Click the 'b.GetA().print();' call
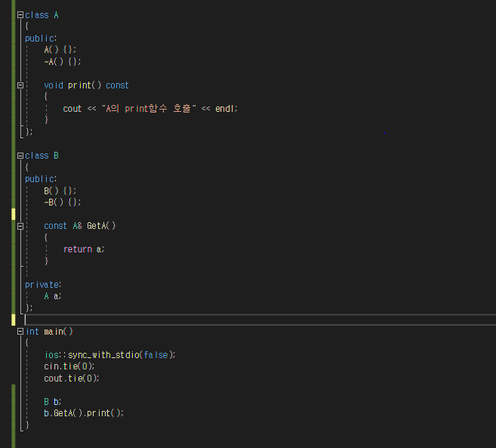This screenshot has width=496, height=448. point(84,413)
